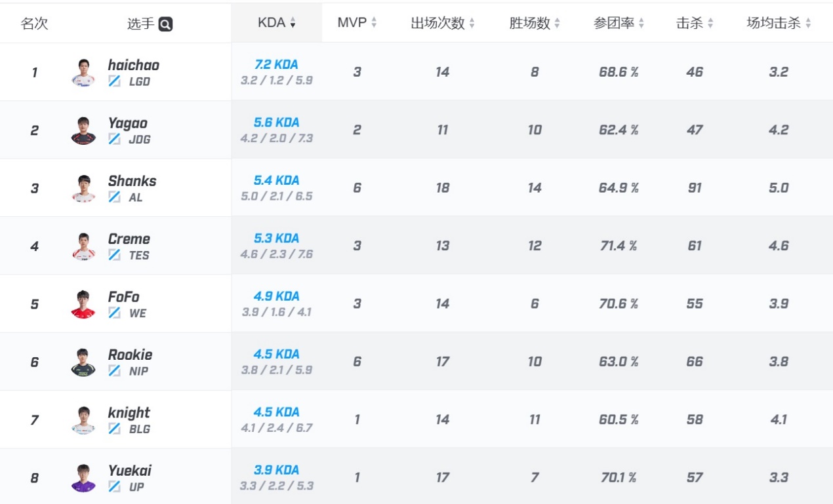Click the mid lane icon beside TES
Screen dimensions: 833x504
click(x=115, y=256)
